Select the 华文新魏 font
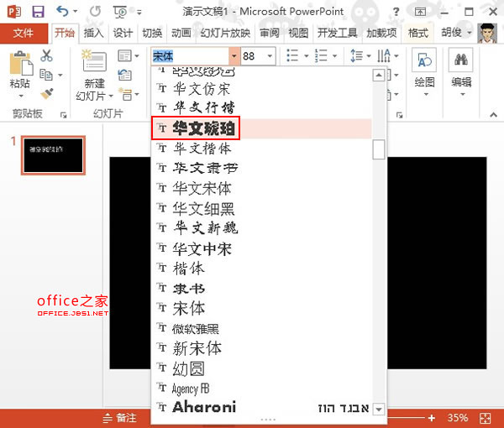This screenshot has height=428, width=504. pos(261,228)
